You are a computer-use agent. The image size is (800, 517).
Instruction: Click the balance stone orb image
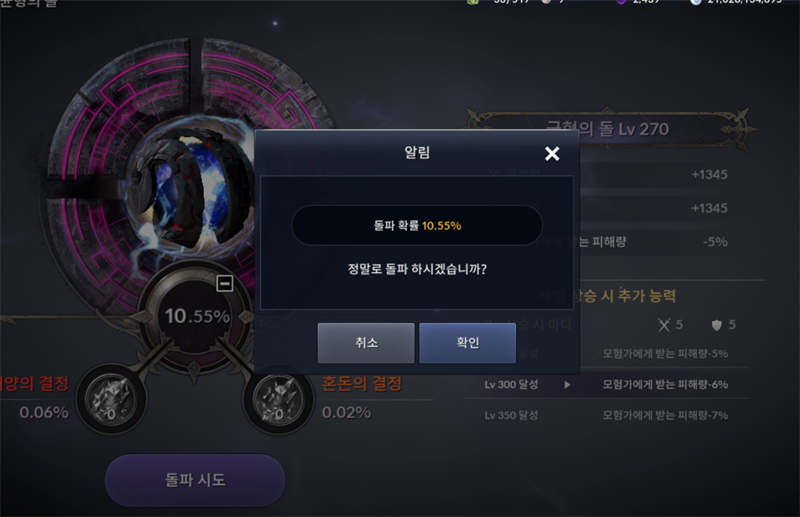tap(191, 189)
